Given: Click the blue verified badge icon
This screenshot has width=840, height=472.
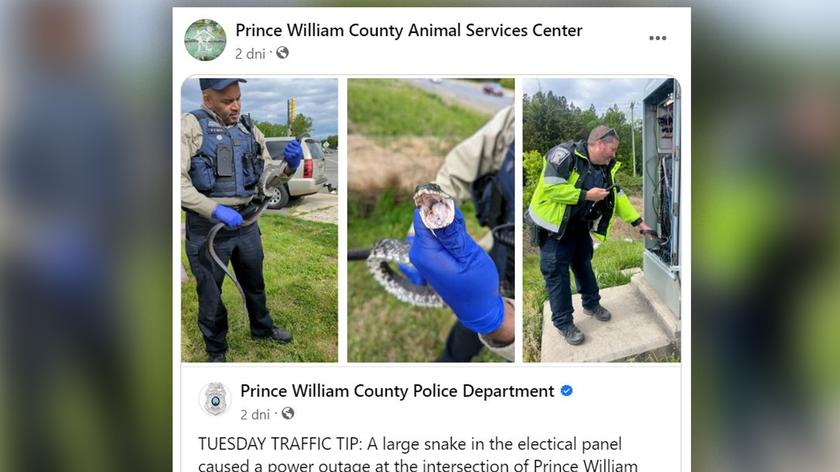Looking at the screenshot, I should tap(566, 391).
